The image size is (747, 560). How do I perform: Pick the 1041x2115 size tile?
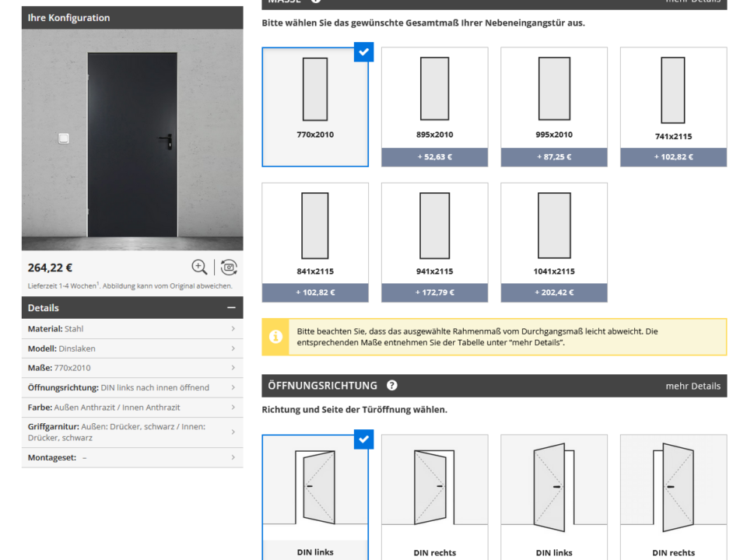click(x=553, y=242)
